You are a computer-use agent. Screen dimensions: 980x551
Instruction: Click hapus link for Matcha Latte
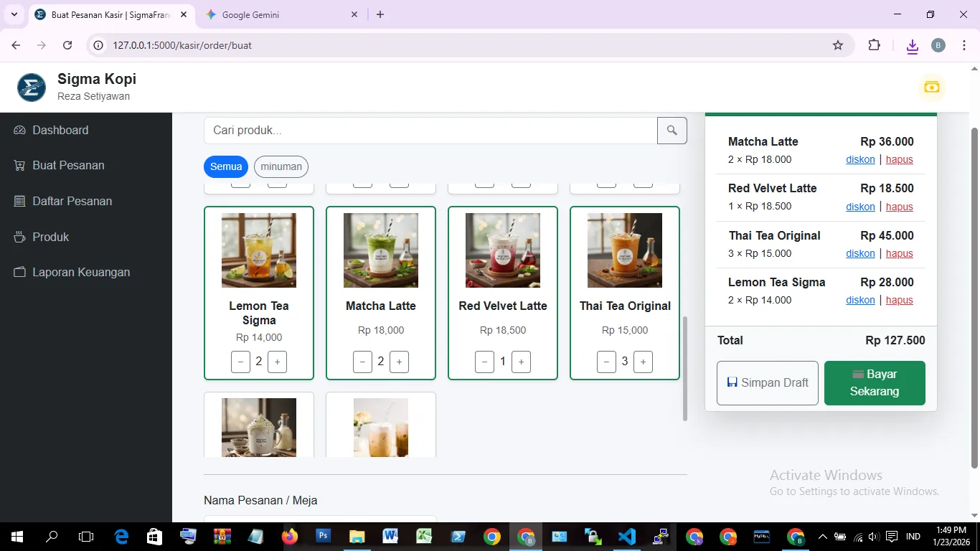click(x=900, y=159)
